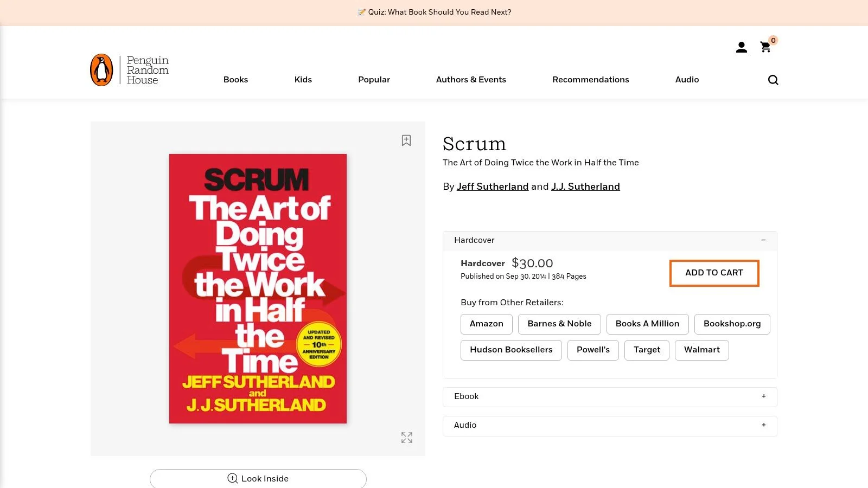Expand the Ebook format section
The height and width of the screenshot is (488, 868).
pos(610,396)
